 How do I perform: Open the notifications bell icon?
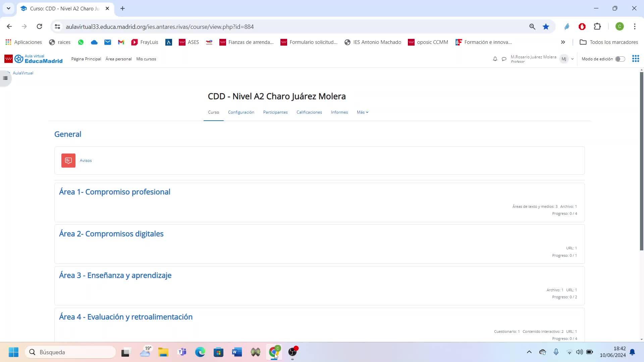(x=495, y=59)
